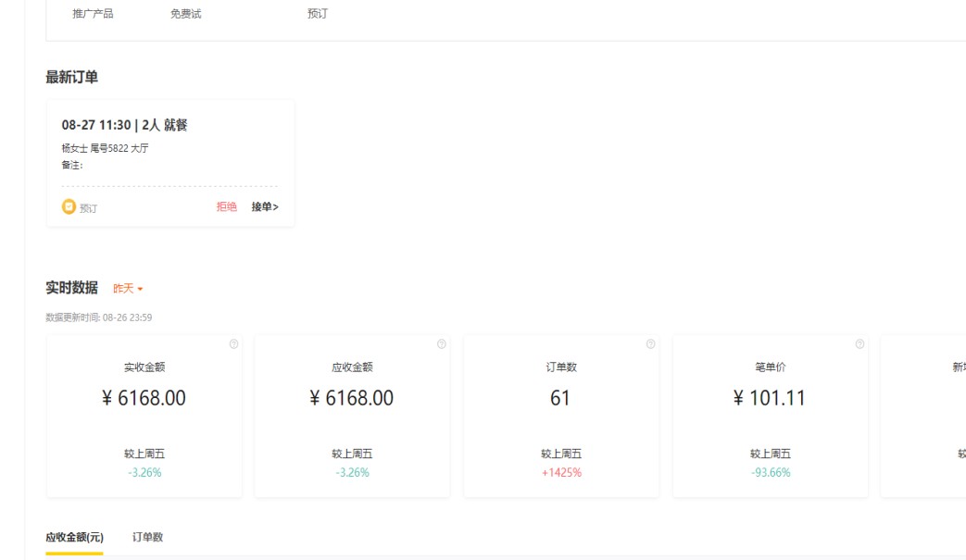The image size is (966, 560).
Task: Click help icon on 实收金额 card
Action: click(x=233, y=344)
